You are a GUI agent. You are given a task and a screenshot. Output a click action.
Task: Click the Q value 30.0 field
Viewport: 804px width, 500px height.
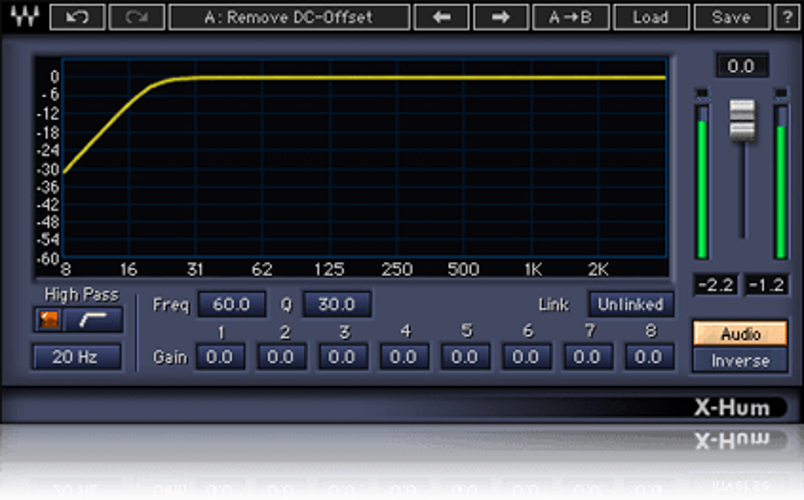coord(337,304)
